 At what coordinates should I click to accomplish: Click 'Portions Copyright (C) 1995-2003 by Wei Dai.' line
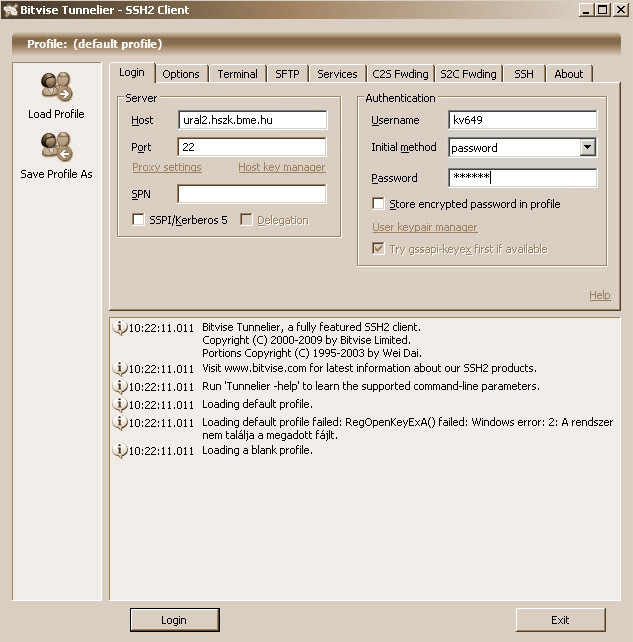point(312,353)
